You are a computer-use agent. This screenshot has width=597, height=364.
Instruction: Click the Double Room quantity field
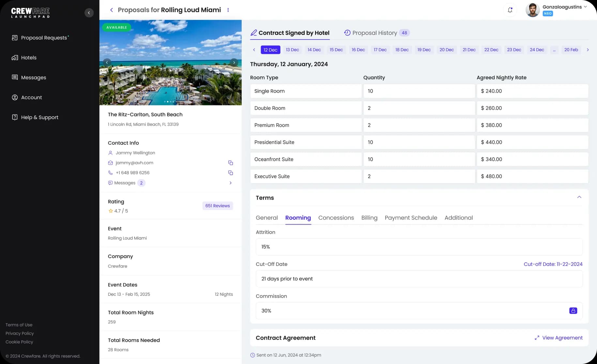click(x=419, y=108)
